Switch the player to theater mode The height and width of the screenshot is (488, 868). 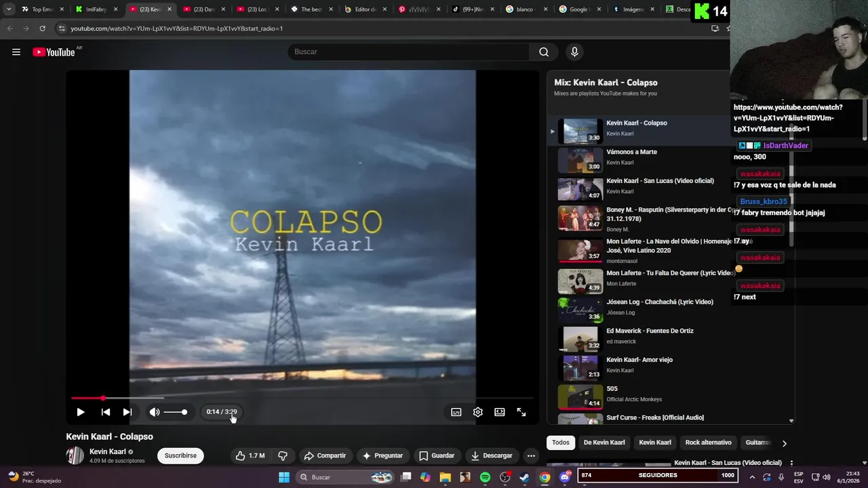click(500, 412)
